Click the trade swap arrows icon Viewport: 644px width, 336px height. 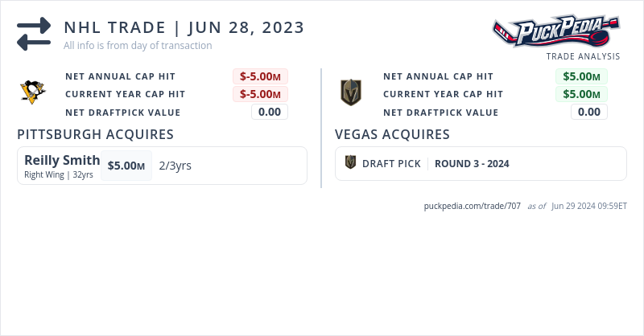[34, 34]
